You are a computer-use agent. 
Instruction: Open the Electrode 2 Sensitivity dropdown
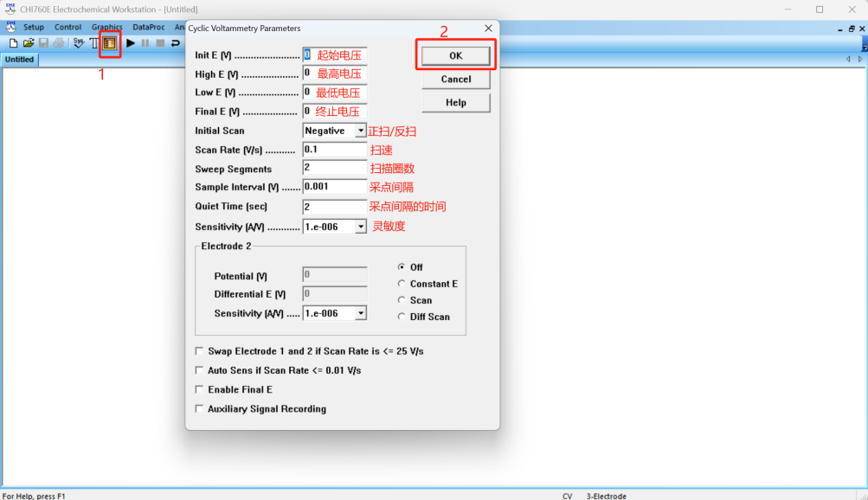360,314
